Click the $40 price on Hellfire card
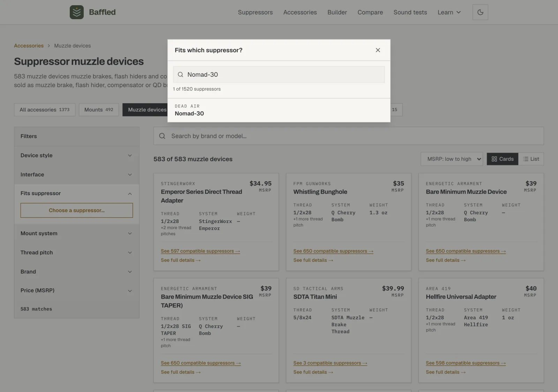The height and width of the screenshot is (392, 558). [531, 289]
